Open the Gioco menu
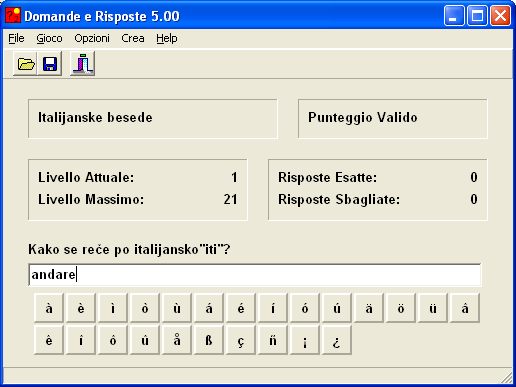This screenshot has height=387, width=516. pos(49,38)
